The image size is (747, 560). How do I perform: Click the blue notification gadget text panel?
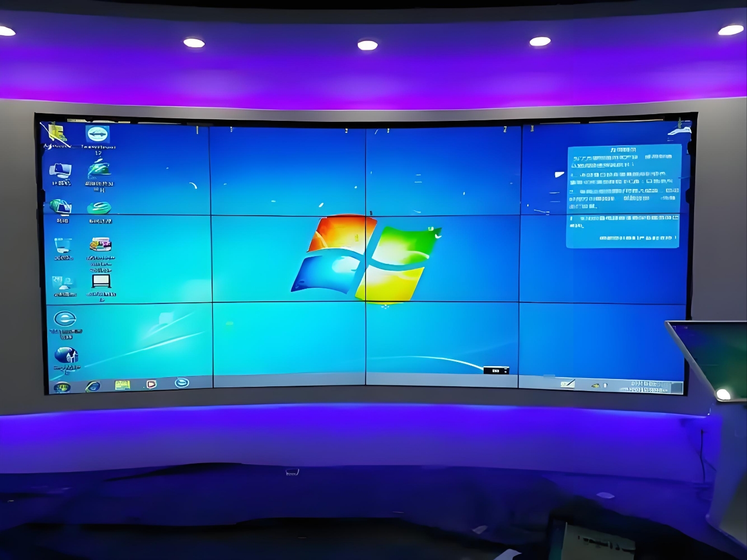pos(623,196)
